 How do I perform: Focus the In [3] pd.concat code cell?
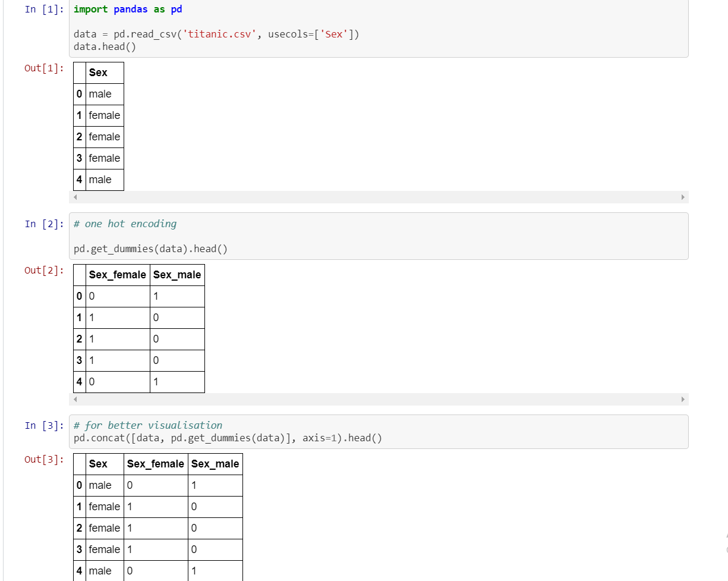(x=379, y=432)
